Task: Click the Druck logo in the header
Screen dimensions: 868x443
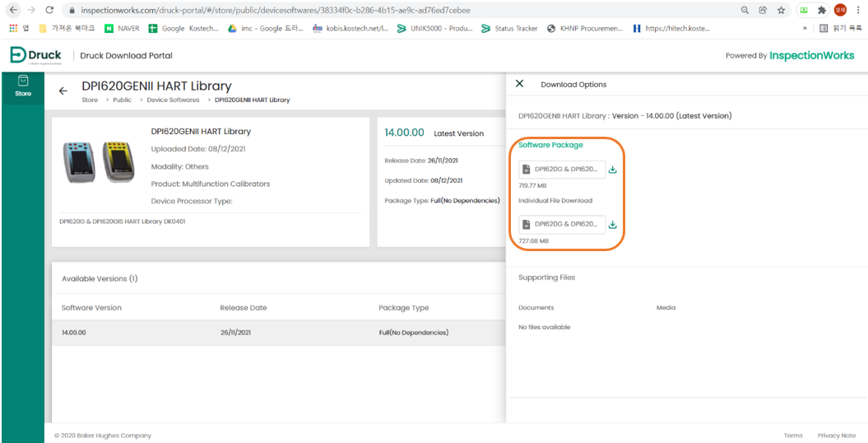Action: 36,55
